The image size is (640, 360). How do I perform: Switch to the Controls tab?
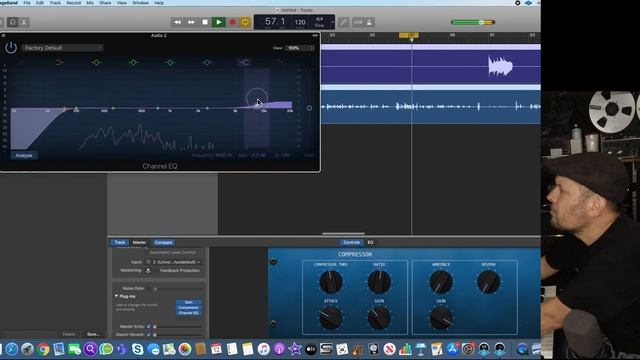click(351, 242)
